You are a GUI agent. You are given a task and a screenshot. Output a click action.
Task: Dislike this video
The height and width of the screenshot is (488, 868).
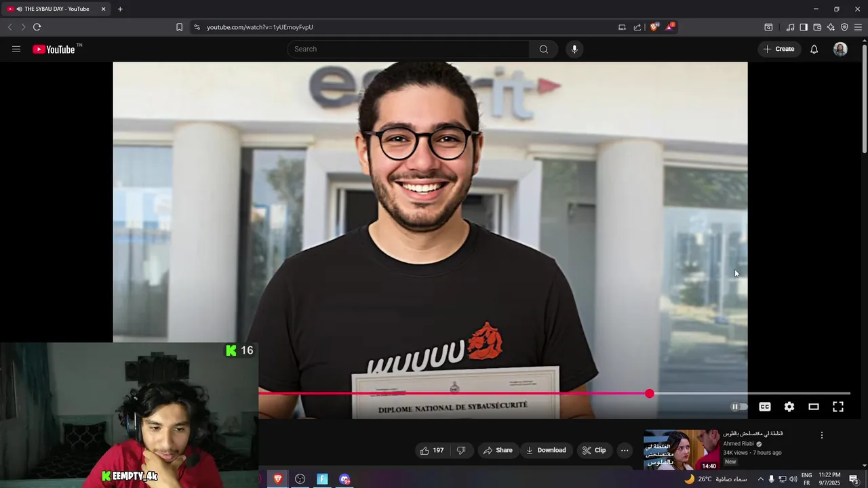pyautogui.click(x=461, y=450)
